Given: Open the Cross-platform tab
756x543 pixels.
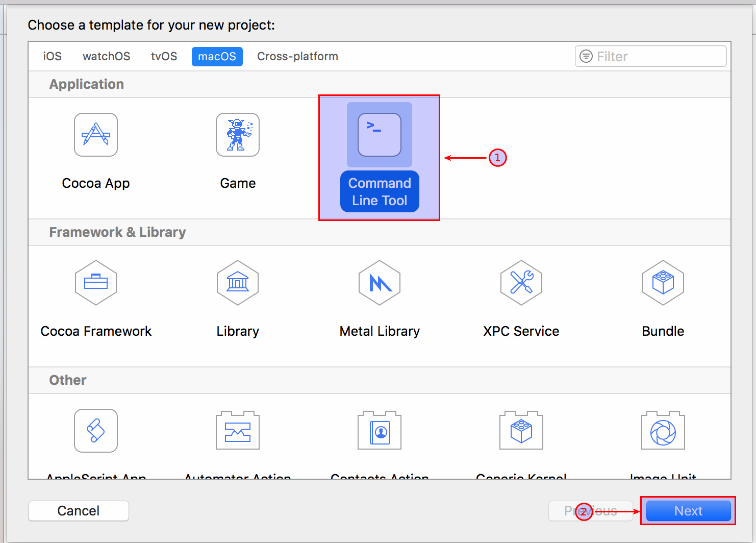Looking at the screenshot, I should coord(297,56).
